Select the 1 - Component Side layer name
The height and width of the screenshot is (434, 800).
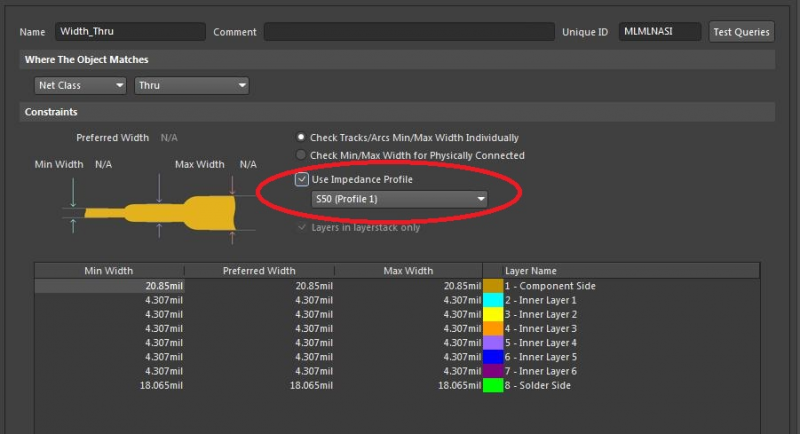[x=550, y=286]
